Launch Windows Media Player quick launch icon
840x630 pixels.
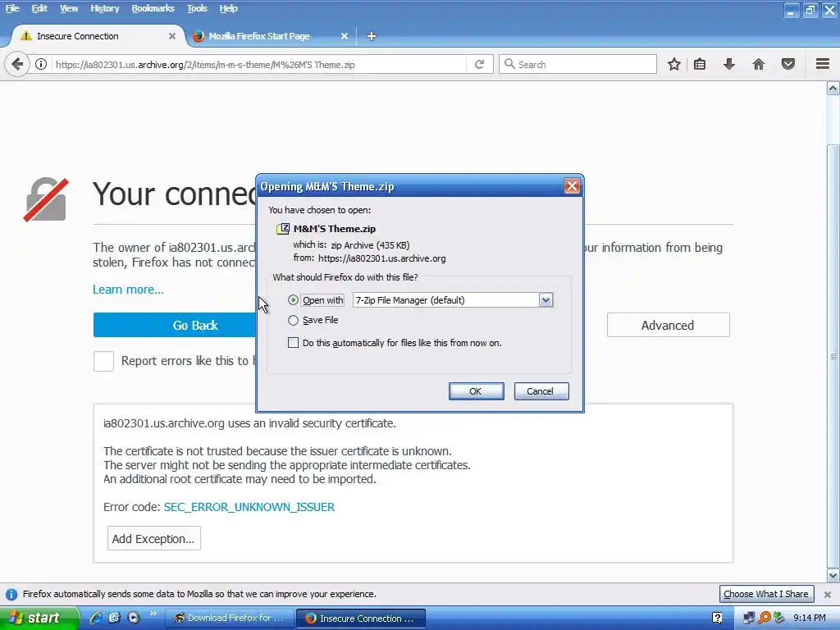[134, 618]
